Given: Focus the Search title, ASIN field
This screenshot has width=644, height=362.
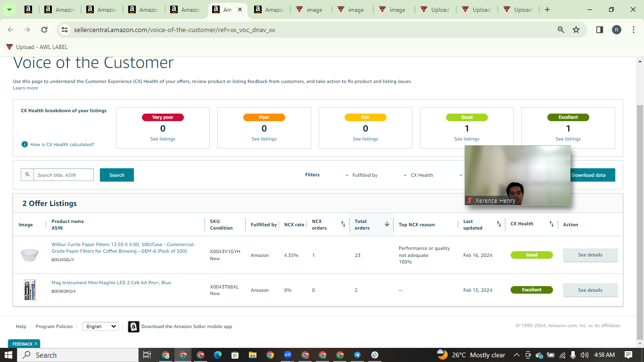Looking at the screenshot, I should [64, 175].
